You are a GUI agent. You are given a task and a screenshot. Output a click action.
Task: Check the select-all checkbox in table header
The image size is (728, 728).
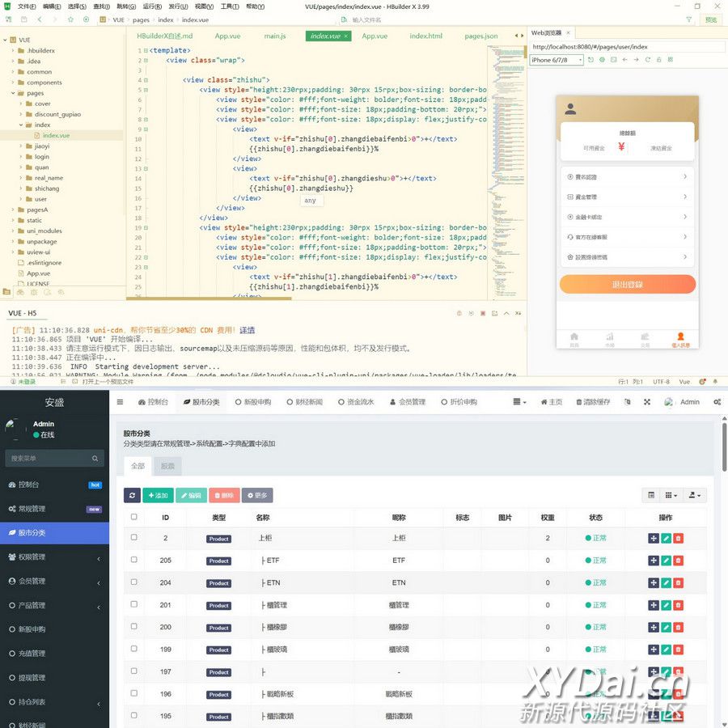[x=134, y=517]
